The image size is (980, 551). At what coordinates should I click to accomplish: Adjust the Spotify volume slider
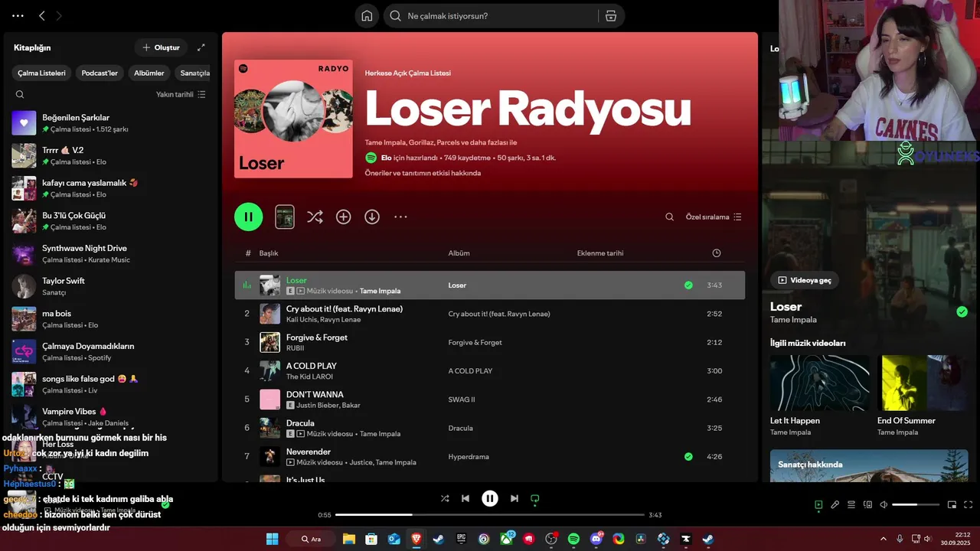[x=916, y=504]
